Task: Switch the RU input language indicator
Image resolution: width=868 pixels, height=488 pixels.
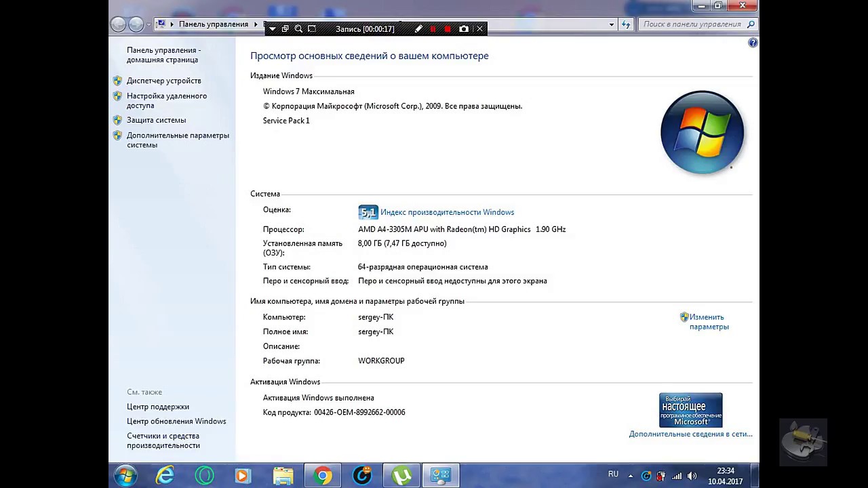Action: point(613,474)
